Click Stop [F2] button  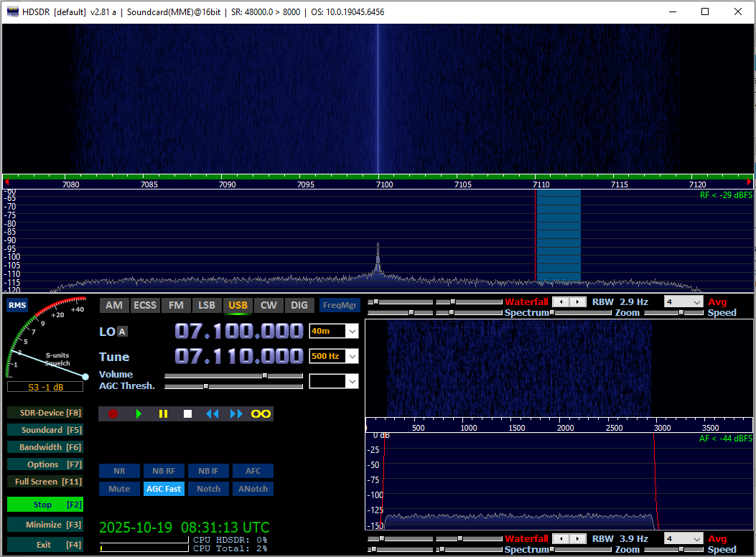tap(45, 505)
